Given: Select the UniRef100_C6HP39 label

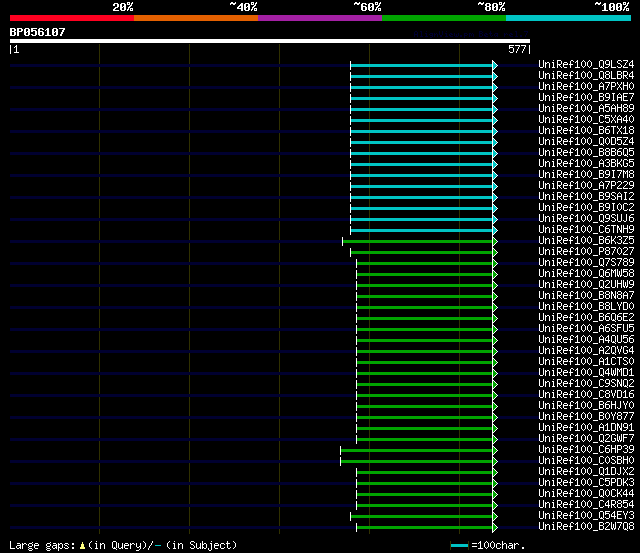Looking at the screenshot, I should (x=586, y=450).
